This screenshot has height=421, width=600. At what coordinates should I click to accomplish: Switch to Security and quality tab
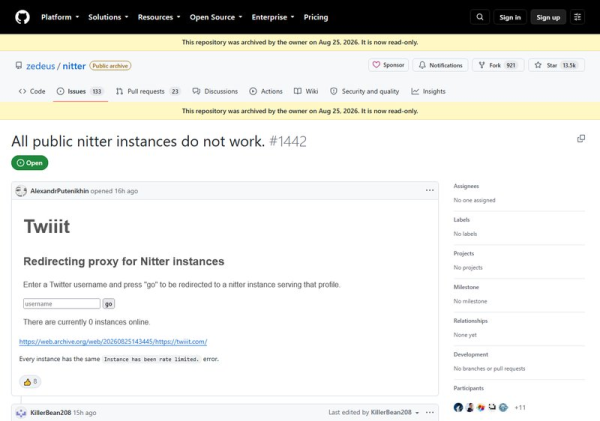(364, 91)
